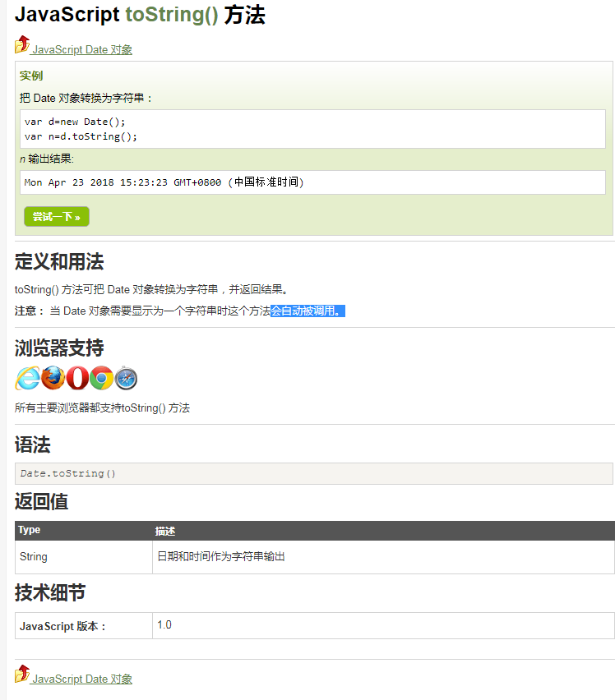Click the Firefox browser icon
615x700 pixels.
[x=53, y=378]
